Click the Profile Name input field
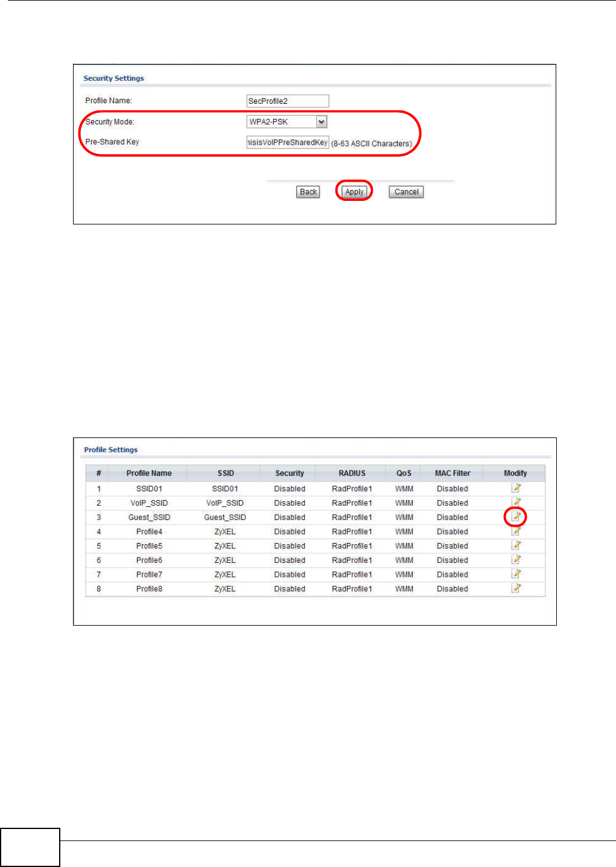This screenshot has height=867, width=616. (x=288, y=101)
